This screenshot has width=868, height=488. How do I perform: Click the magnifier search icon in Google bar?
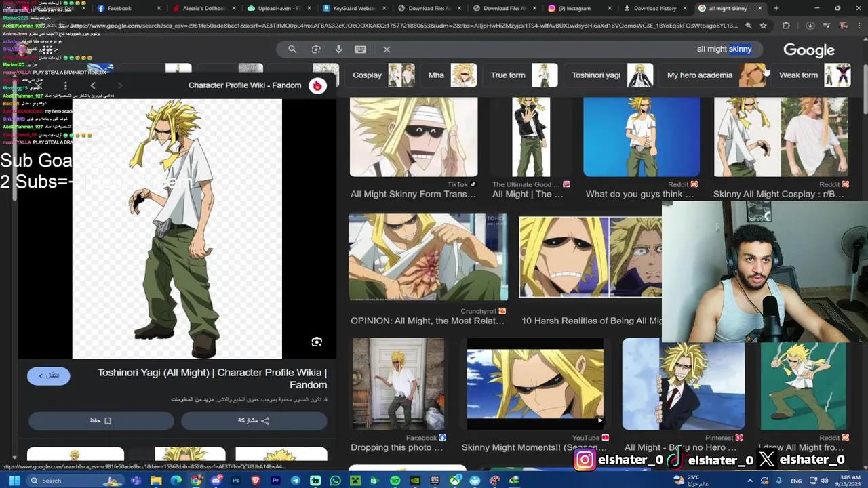click(x=292, y=49)
